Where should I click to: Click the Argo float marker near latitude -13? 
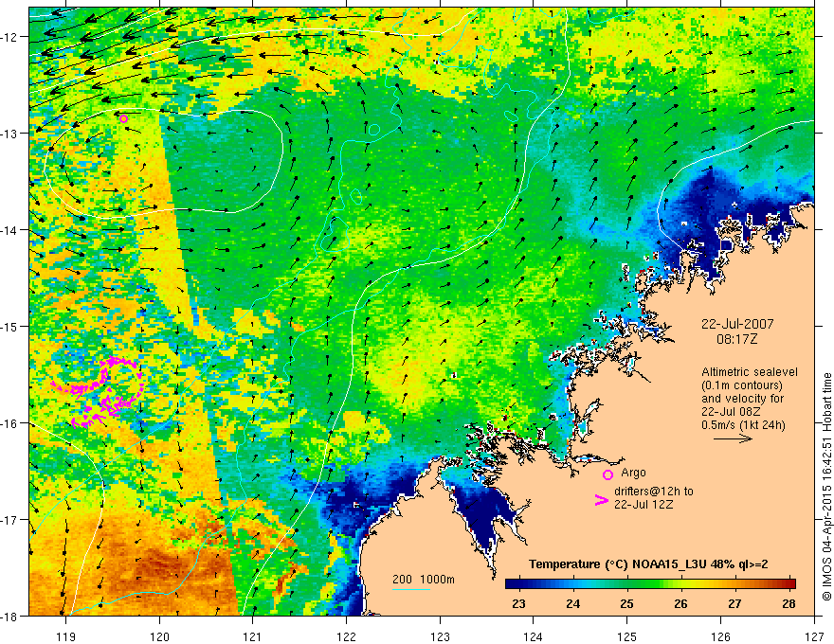coord(123,118)
